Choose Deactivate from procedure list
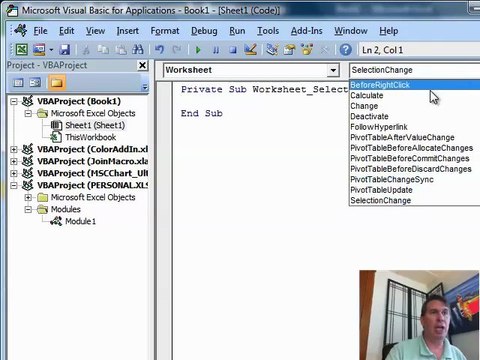Image resolution: width=480 pixels, height=360 pixels. [414, 116]
